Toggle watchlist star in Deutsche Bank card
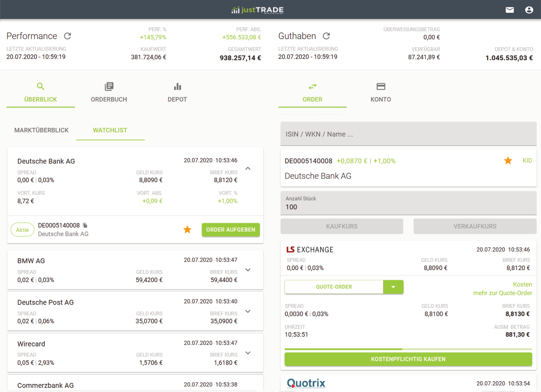Viewport: 541px width, 392px height. 187,230
